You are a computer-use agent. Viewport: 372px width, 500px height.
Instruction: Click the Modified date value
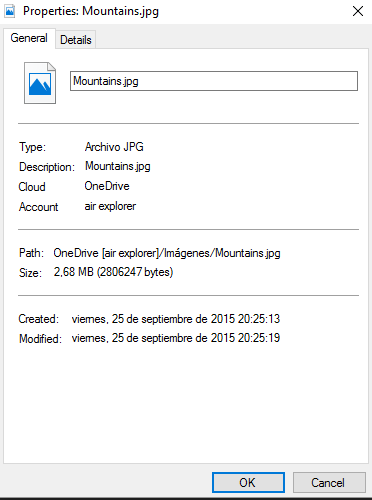pyautogui.click(x=176, y=338)
